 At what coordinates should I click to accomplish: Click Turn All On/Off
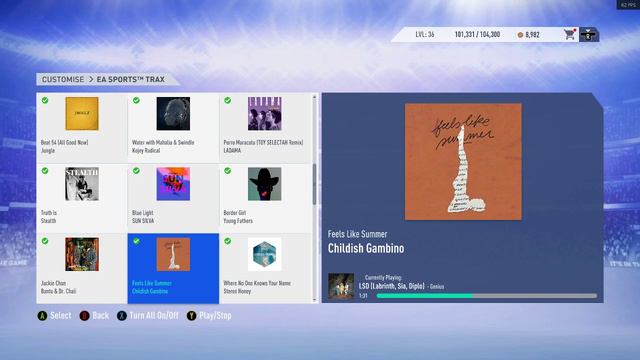point(154,316)
